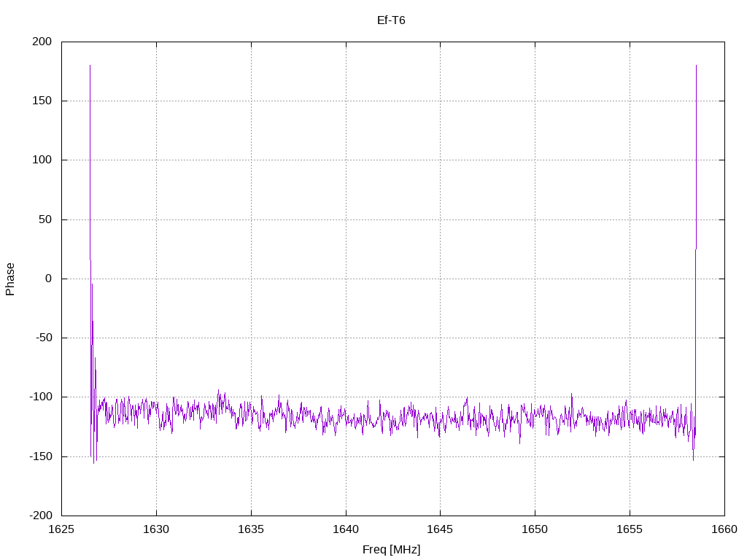Viewport: 747px width, 560px height.
Task: Click the x-axis tick label '1630'
Action: pos(156,529)
